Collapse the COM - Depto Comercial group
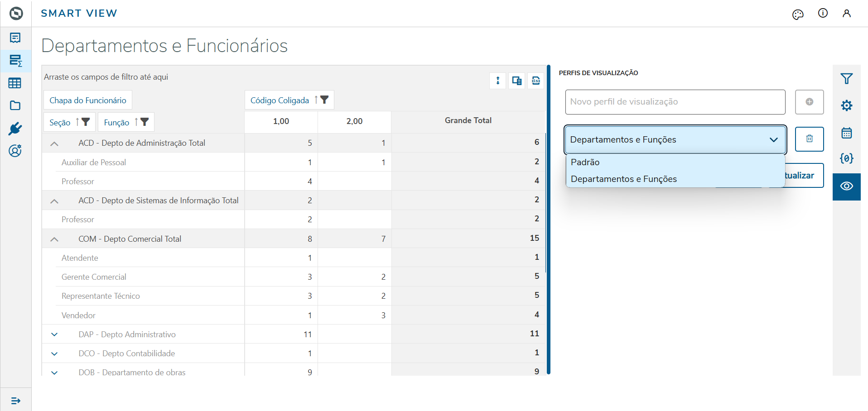Screen dimensions: 868x411 click(54, 239)
